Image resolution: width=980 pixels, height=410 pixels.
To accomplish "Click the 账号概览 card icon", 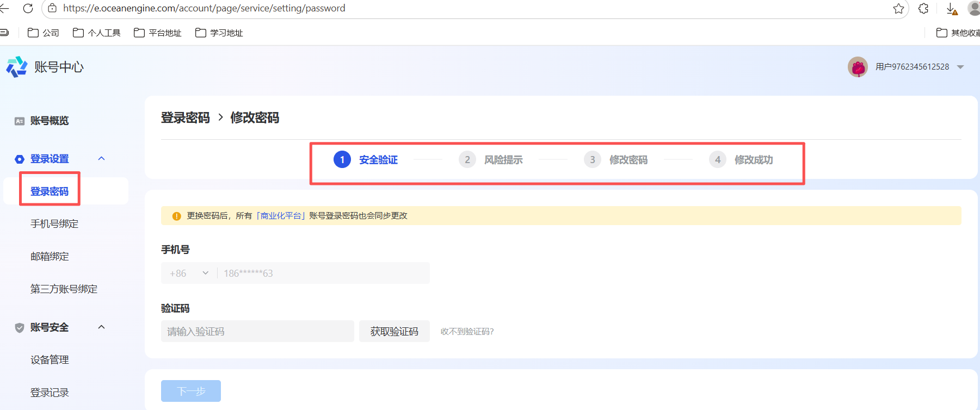I will pyautogui.click(x=20, y=121).
